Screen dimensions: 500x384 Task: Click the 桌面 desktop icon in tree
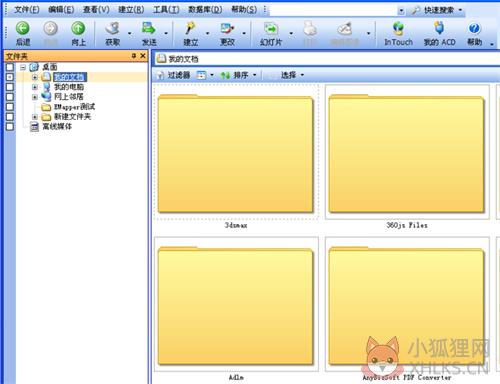pos(34,67)
